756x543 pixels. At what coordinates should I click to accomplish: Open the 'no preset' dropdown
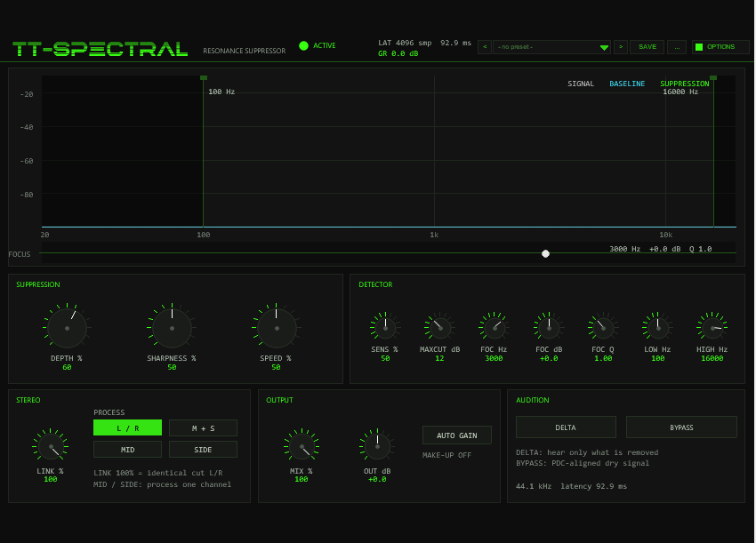[551, 47]
